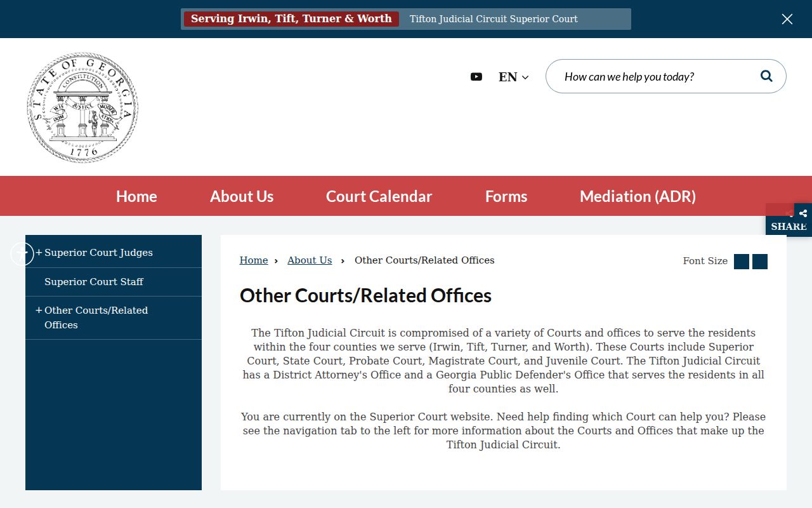Click the first Font Size square button
The image size is (812, 508).
[742, 262]
